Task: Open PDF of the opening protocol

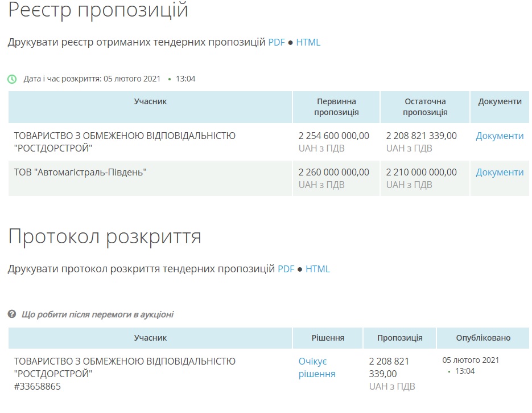Action: [286, 269]
